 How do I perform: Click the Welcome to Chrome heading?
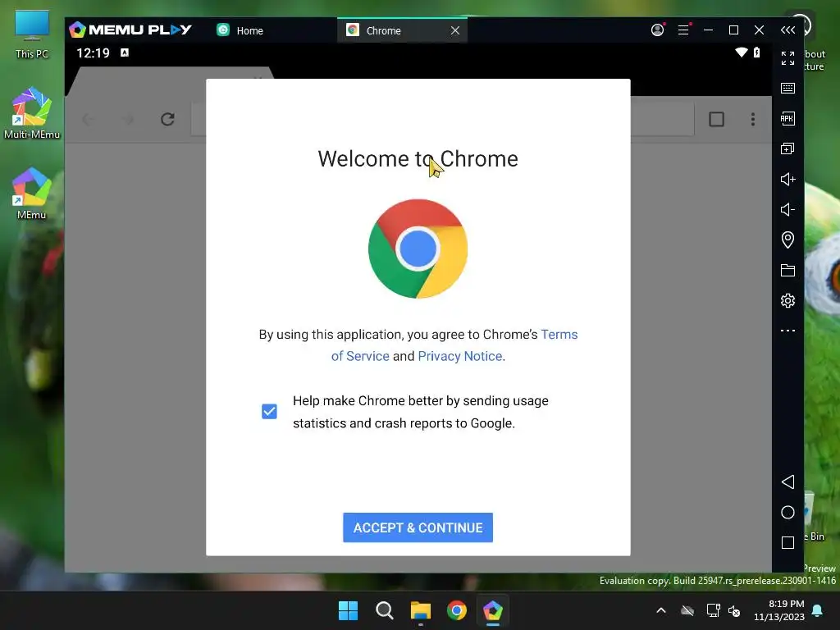click(x=418, y=158)
